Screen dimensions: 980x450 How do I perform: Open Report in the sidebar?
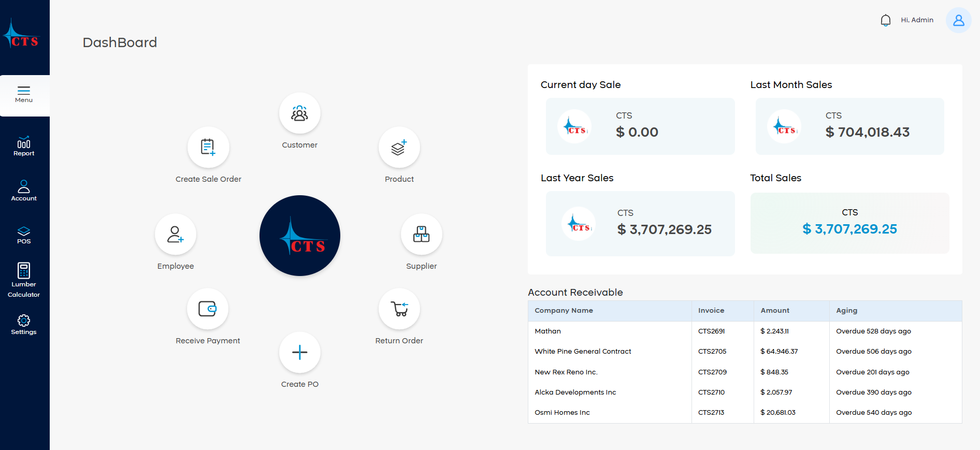[24, 147]
